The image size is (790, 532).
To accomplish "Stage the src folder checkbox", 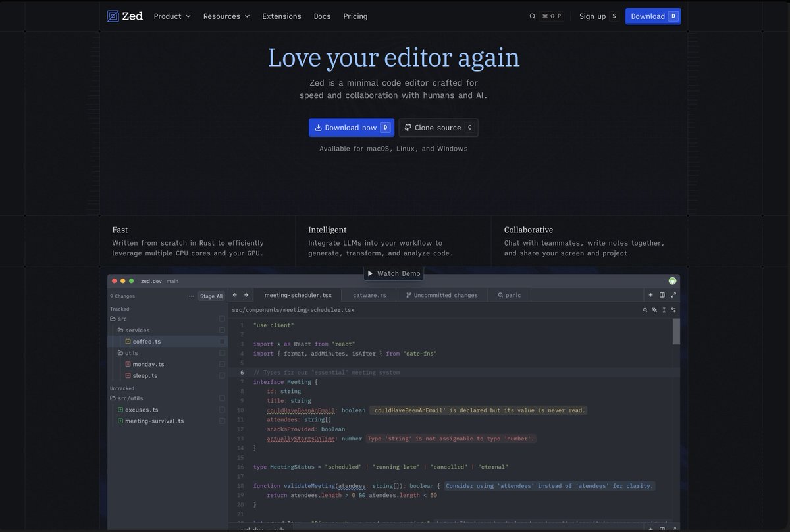I will (x=222, y=319).
